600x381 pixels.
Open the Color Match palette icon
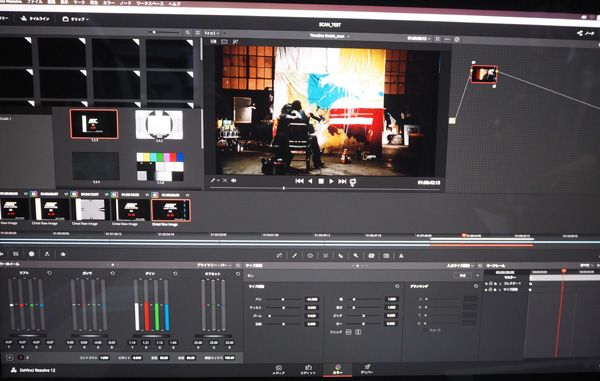pos(16,254)
